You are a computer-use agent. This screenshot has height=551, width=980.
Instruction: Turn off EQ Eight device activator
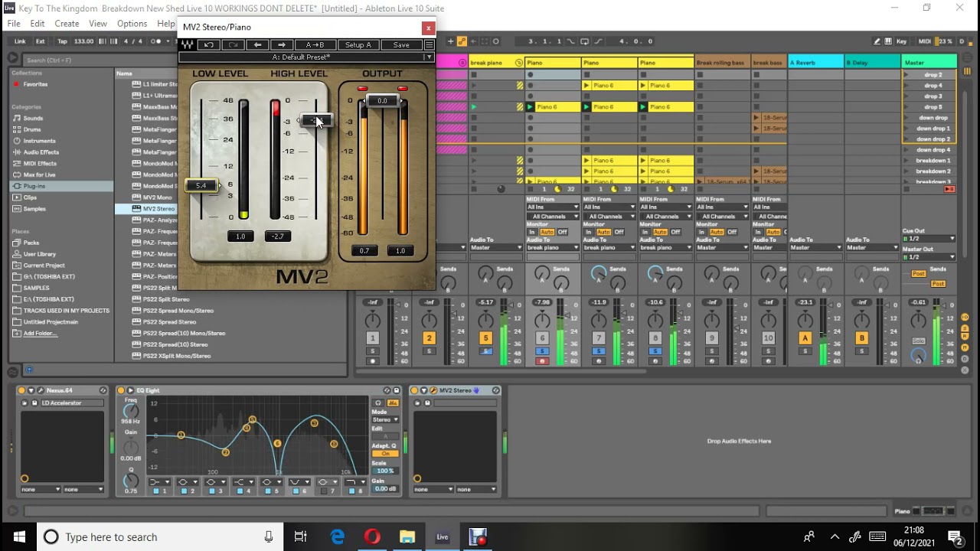[121, 390]
